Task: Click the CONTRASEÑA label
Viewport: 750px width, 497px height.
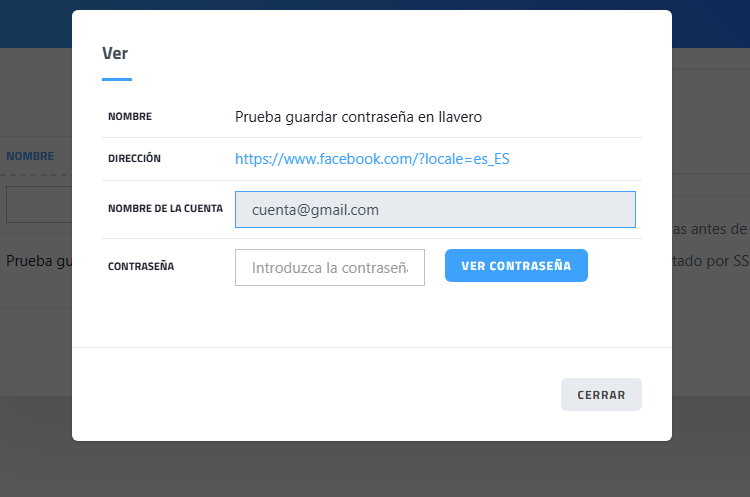Action: [x=141, y=267]
